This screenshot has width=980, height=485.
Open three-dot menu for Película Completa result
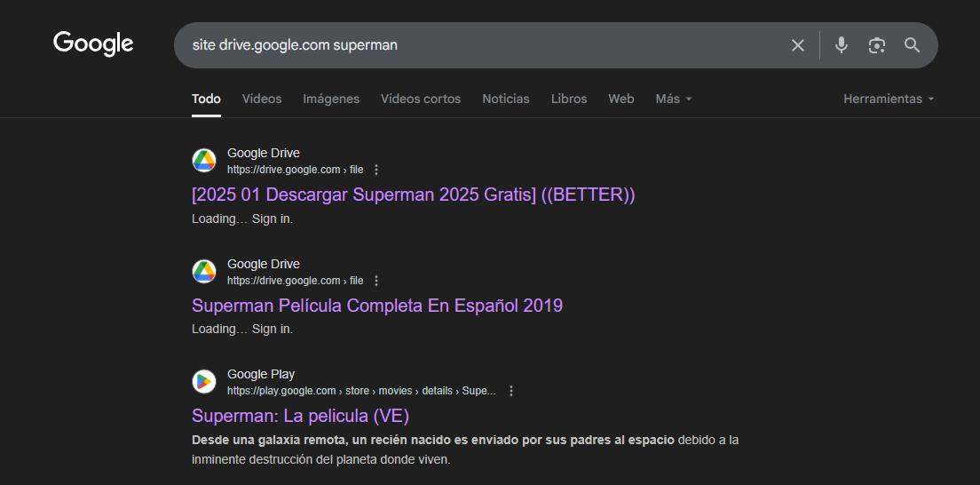tap(375, 281)
